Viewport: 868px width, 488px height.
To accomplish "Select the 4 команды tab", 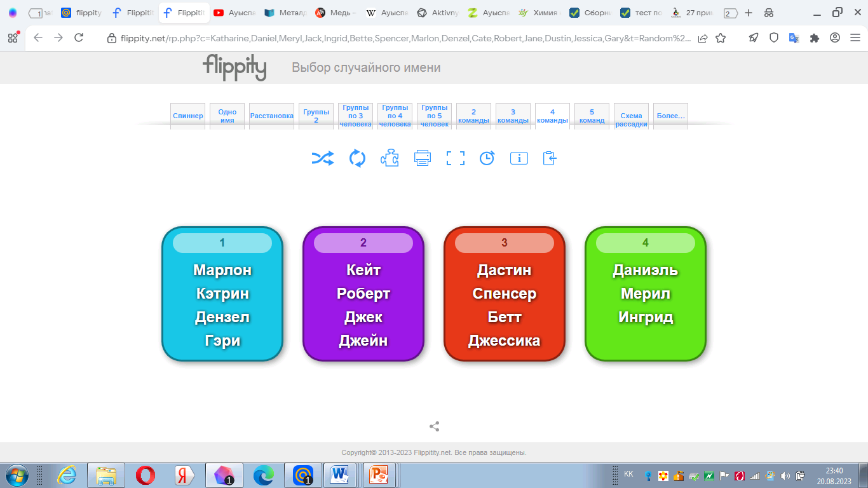I will (x=553, y=116).
